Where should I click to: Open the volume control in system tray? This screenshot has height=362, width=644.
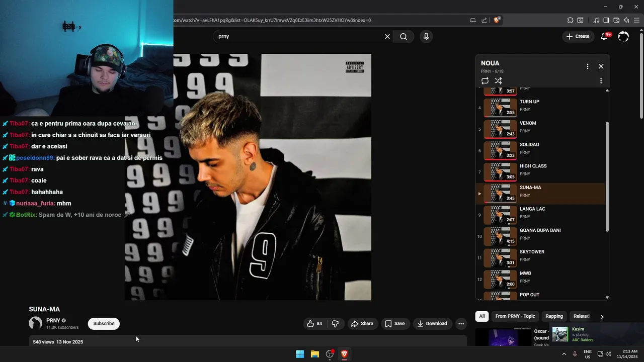point(608,354)
